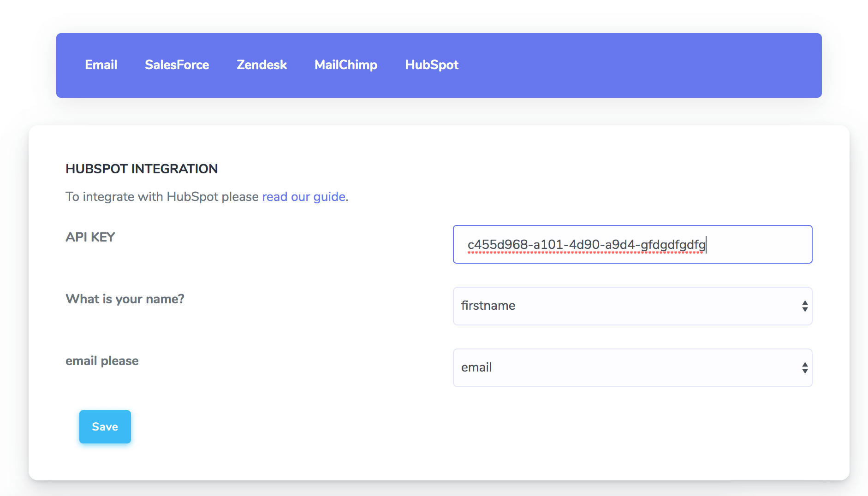
Task: Focus the API KEY input field
Action: point(633,244)
